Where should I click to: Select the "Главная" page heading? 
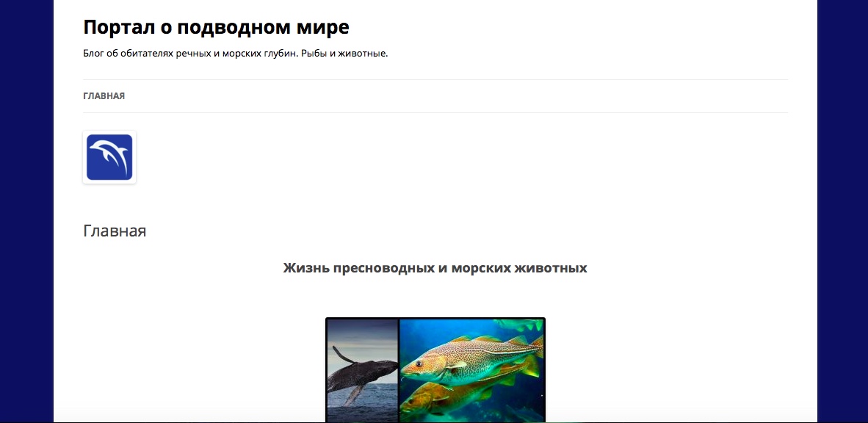pos(115,231)
